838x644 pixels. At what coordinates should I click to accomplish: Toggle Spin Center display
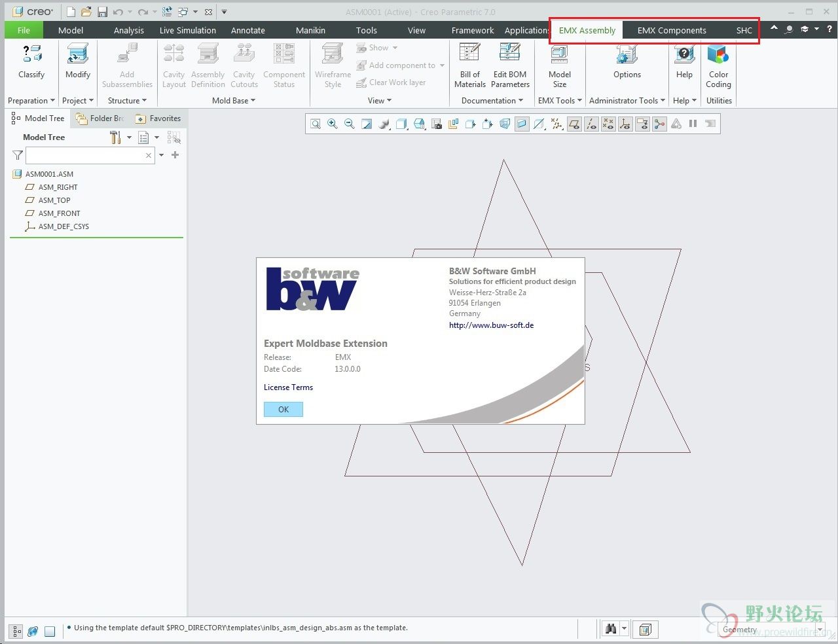659,124
